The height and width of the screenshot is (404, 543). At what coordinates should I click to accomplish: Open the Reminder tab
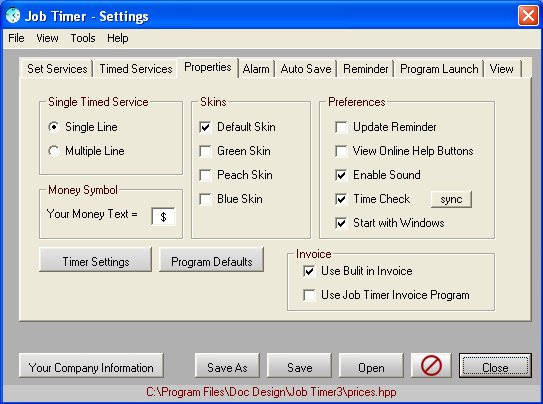click(x=366, y=69)
